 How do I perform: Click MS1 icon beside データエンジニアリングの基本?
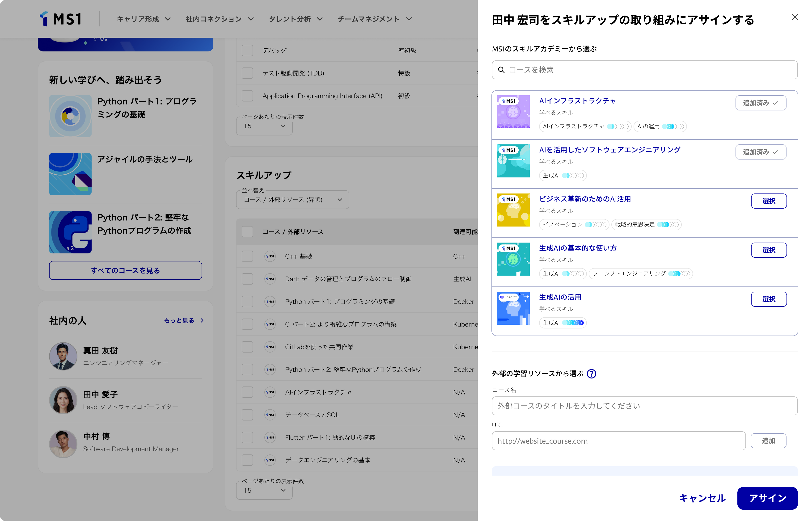(x=270, y=460)
